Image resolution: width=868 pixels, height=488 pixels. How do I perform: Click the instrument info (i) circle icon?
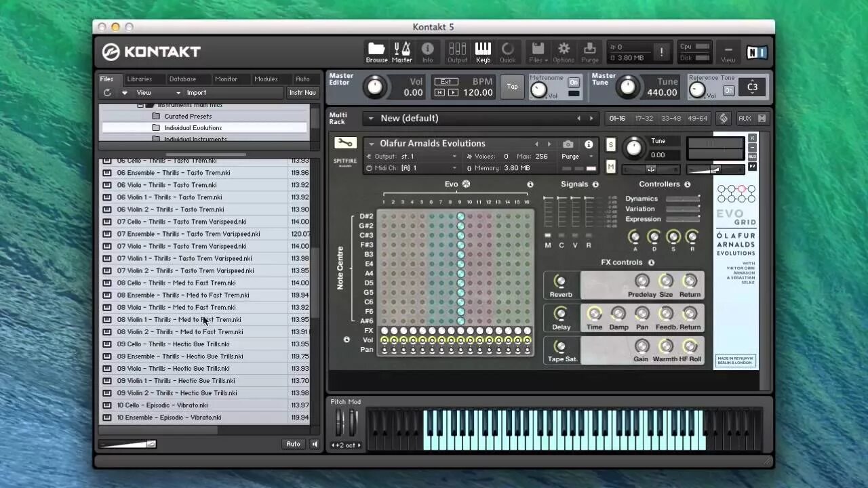pyautogui.click(x=589, y=143)
